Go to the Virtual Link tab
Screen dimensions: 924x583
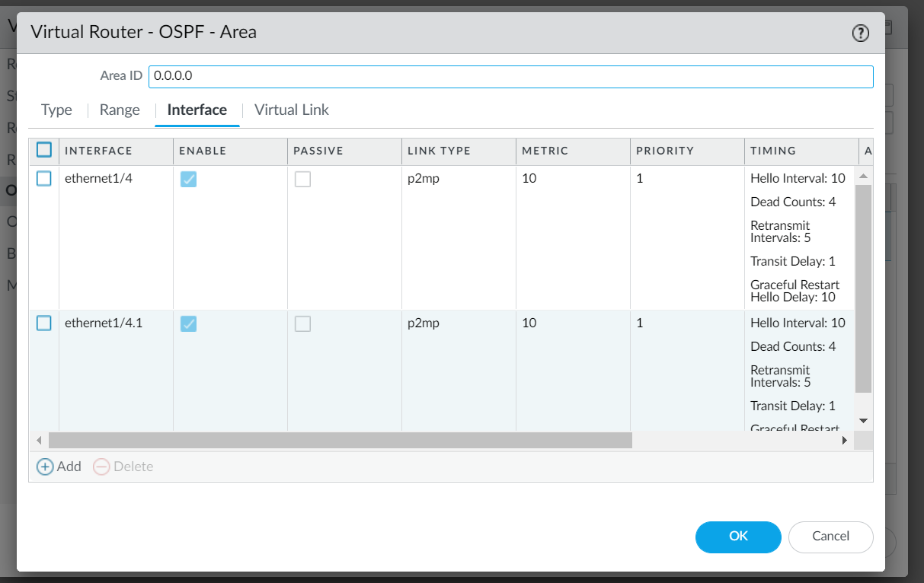pyautogui.click(x=292, y=110)
